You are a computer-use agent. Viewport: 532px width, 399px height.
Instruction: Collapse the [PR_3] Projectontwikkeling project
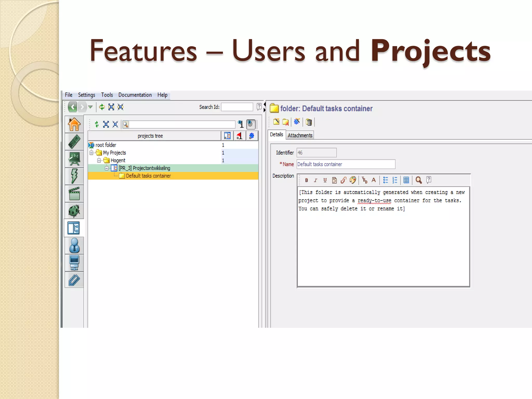(x=107, y=168)
